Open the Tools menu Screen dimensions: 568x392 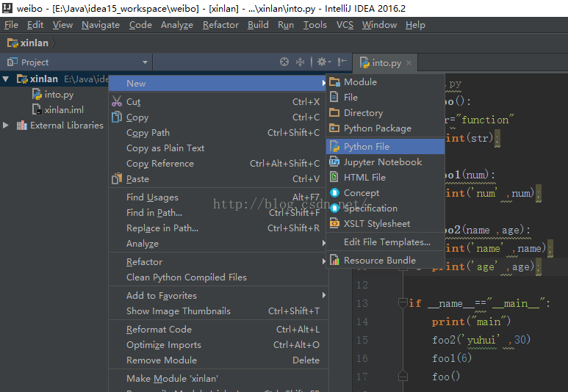314,25
